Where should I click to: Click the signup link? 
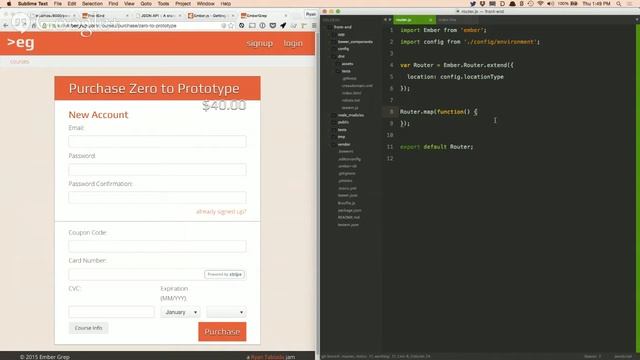260,43
